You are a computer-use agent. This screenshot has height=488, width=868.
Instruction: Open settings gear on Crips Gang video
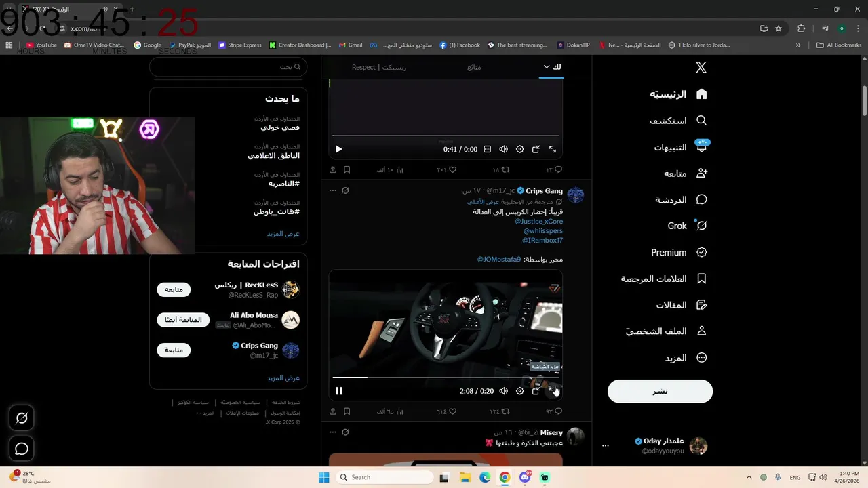pos(519,390)
